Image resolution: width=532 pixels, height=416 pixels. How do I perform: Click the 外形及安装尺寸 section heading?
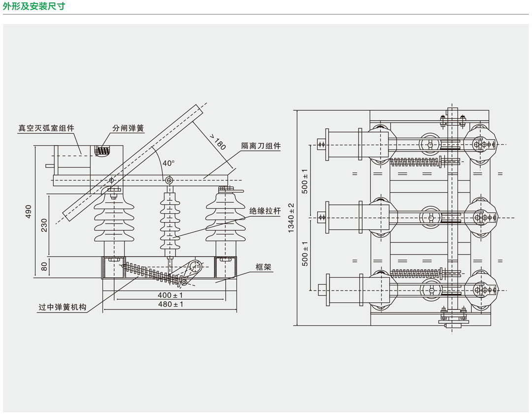coord(34,6)
